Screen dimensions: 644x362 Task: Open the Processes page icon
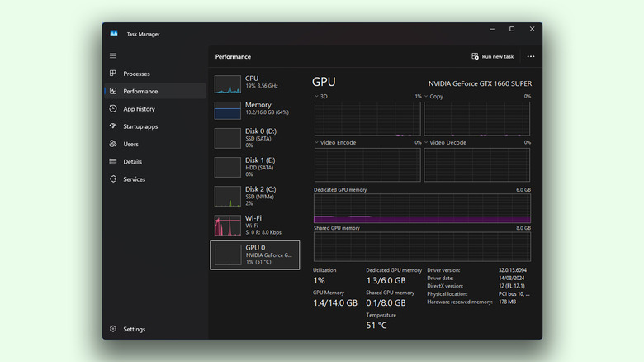(x=113, y=74)
